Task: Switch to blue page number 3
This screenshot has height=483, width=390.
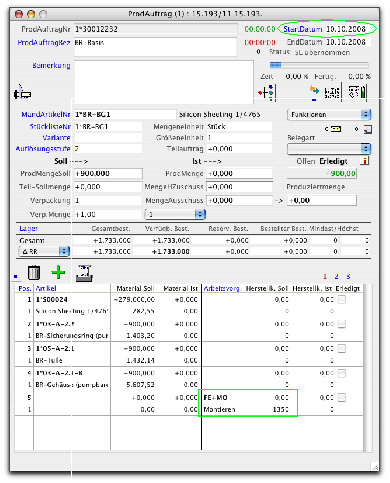Action: (348, 276)
